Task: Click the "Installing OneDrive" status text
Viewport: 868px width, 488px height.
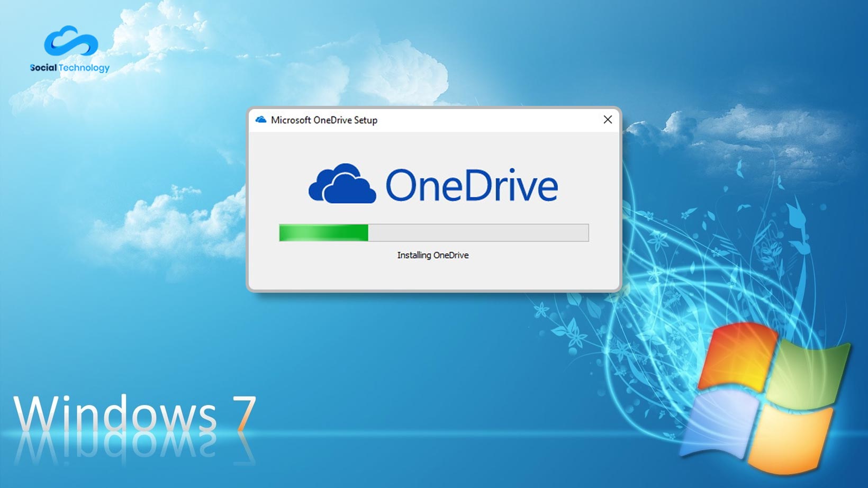Action: coord(433,255)
